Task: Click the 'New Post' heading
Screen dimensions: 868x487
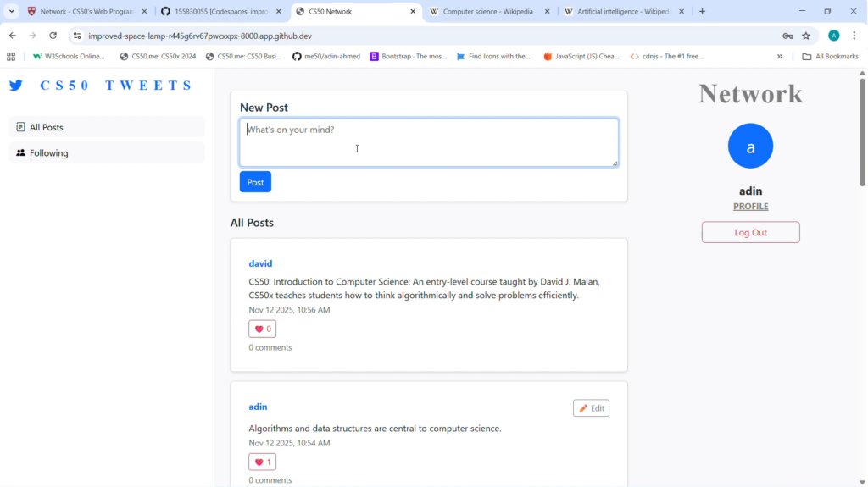Action: tap(264, 108)
